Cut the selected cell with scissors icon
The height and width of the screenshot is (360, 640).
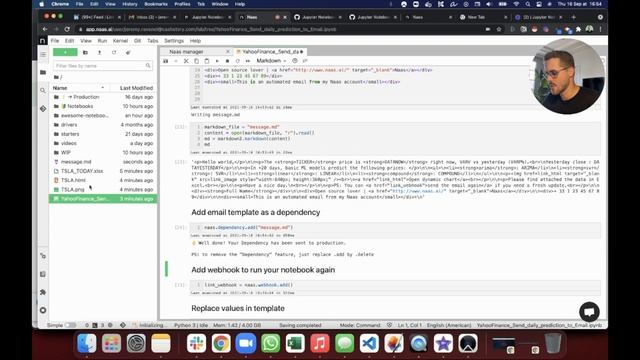click(x=186, y=61)
